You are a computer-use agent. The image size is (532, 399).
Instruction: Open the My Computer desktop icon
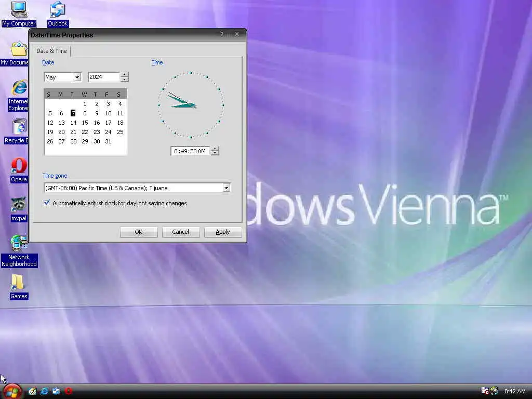pyautogui.click(x=19, y=14)
